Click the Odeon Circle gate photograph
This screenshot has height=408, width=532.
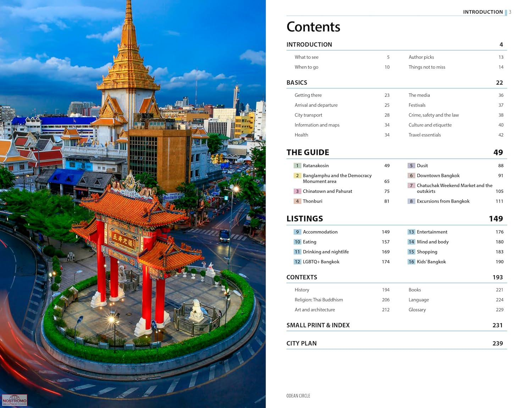click(x=133, y=204)
